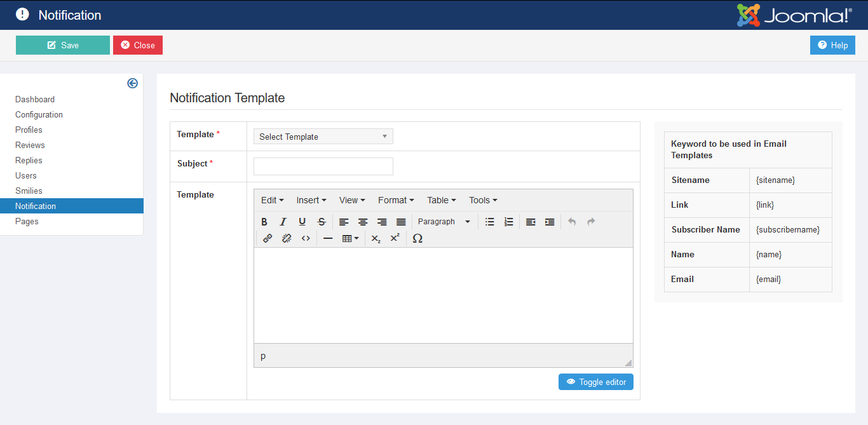The height and width of the screenshot is (425, 868).
Task: Toggle Underline formatting
Action: click(302, 222)
